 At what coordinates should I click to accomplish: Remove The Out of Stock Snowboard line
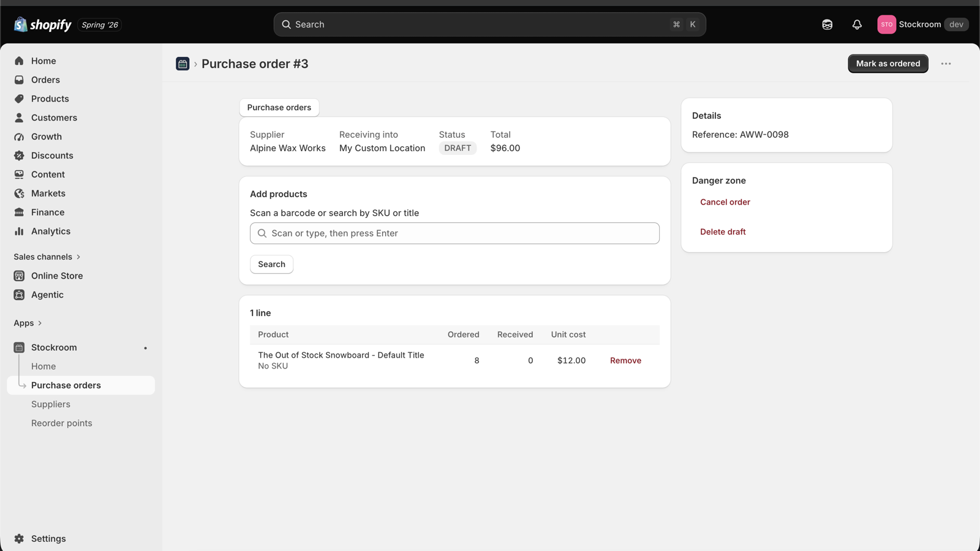tap(625, 361)
